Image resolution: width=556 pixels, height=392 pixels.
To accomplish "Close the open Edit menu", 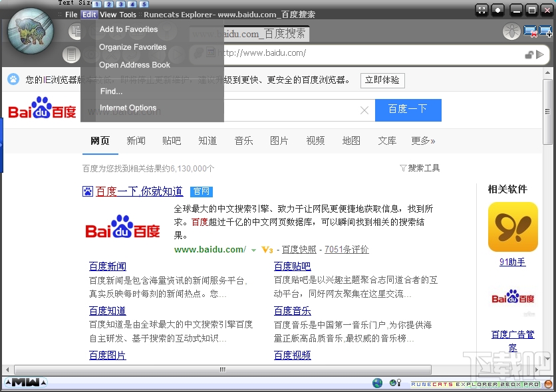I will 89,15.
